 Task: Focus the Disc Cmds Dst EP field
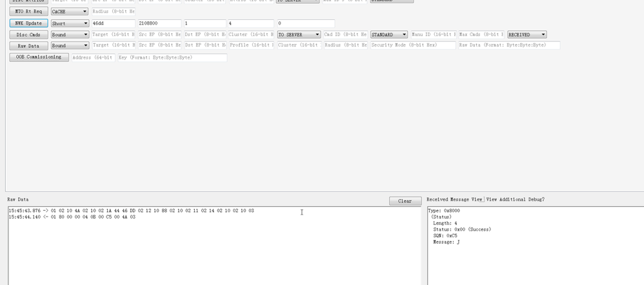(205, 34)
